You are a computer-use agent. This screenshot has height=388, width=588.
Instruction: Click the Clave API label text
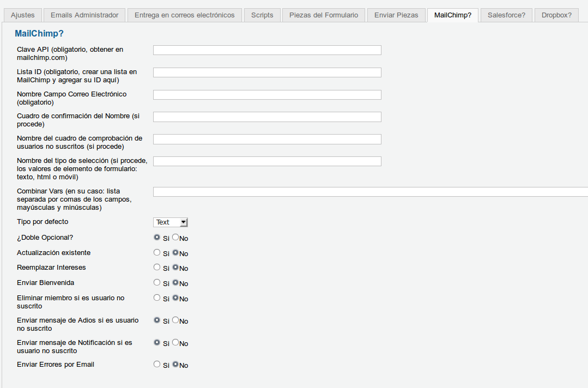tap(70, 53)
